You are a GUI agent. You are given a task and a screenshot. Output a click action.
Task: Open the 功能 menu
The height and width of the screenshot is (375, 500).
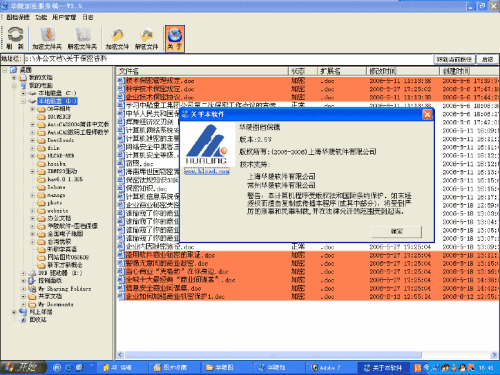coord(41,17)
